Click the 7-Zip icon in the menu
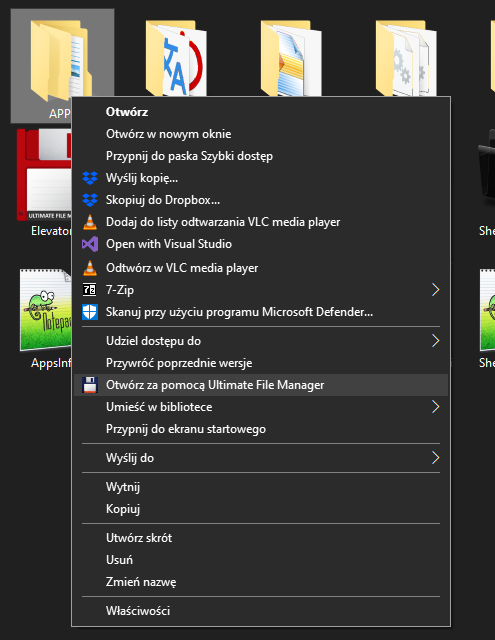Viewport: 495px width, 640px height. pyautogui.click(x=90, y=290)
